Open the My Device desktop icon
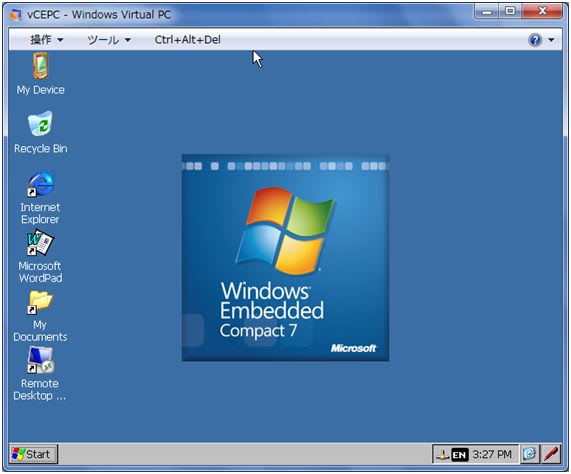 point(40,74)
